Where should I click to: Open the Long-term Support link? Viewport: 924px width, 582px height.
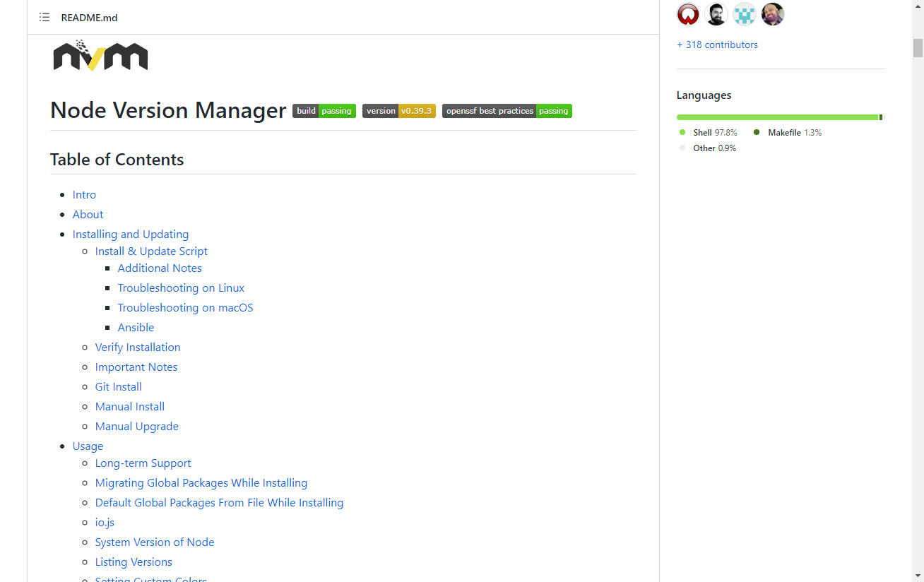tap(143, 463)
